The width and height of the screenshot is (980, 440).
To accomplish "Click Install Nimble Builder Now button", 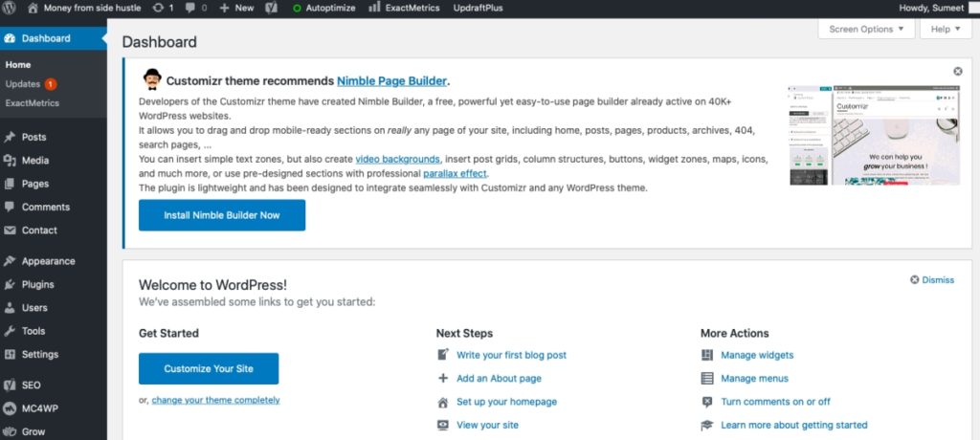I will click(x=222, y=215).
